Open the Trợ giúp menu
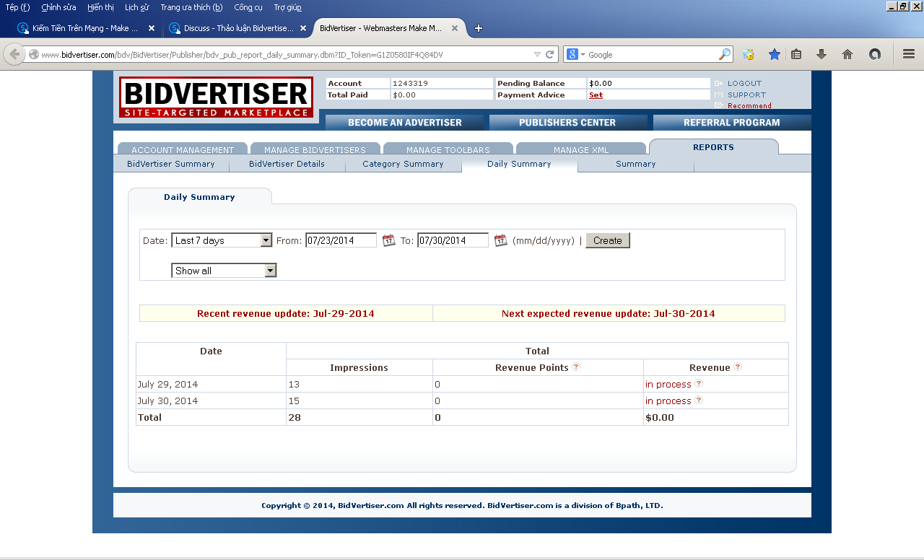924x560 pixels. (x=288, y=7)
